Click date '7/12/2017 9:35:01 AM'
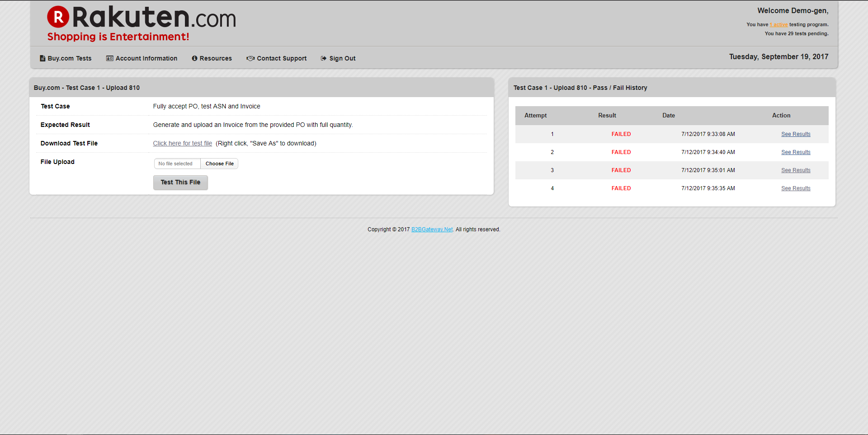Viewport: 868px width, 435px height. click(708, 170)
